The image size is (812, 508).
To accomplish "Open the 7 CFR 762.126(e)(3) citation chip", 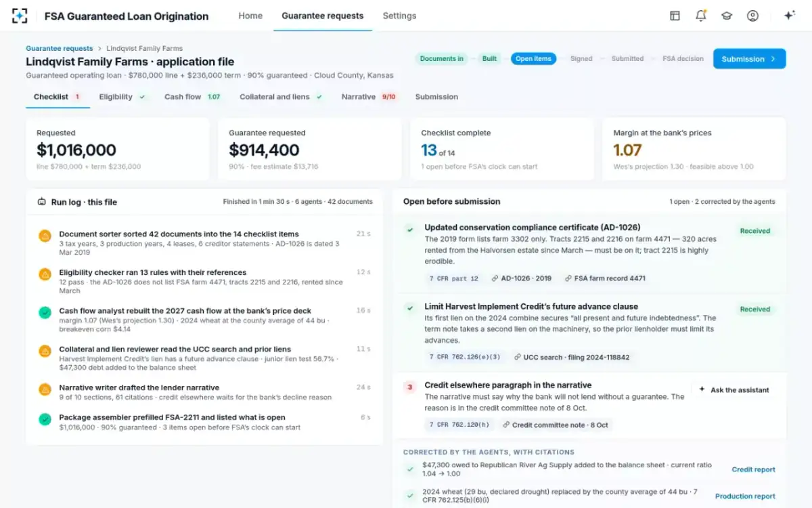I will tap(465, 357).
